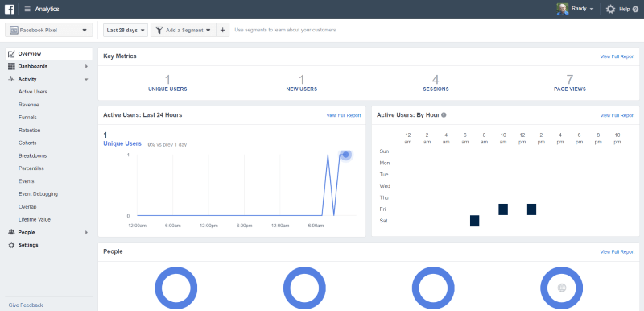Click the Settings gear icon in sidebar
Screen dimensions: 644x311
11,245
